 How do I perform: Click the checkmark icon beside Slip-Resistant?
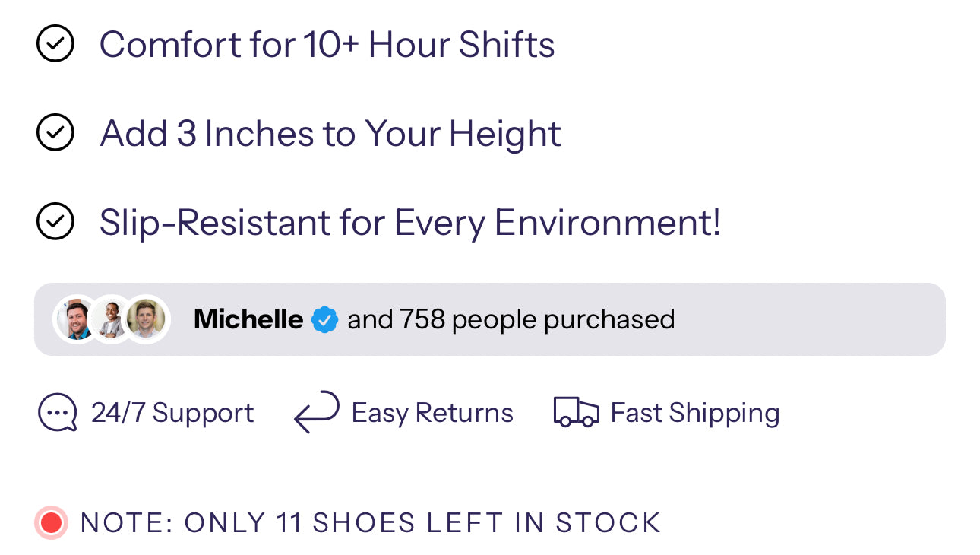55,223
